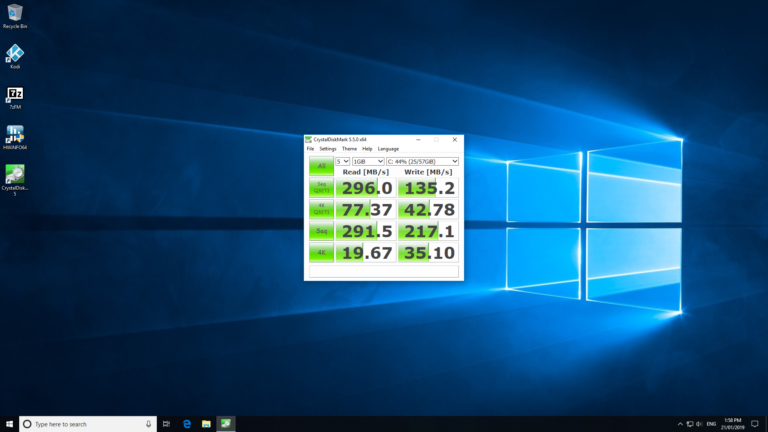768x432 pixels.
Task: Click the CrystalDiskMark title bar icon
Action: click(308, 140)
